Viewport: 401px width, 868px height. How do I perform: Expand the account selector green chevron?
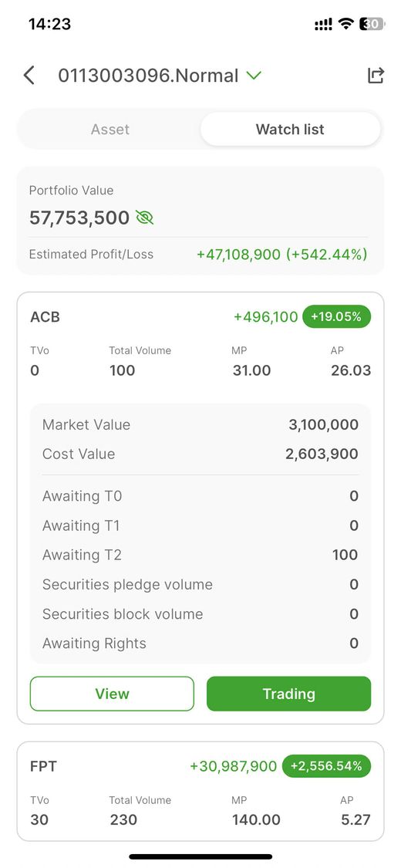click(253, 76)
